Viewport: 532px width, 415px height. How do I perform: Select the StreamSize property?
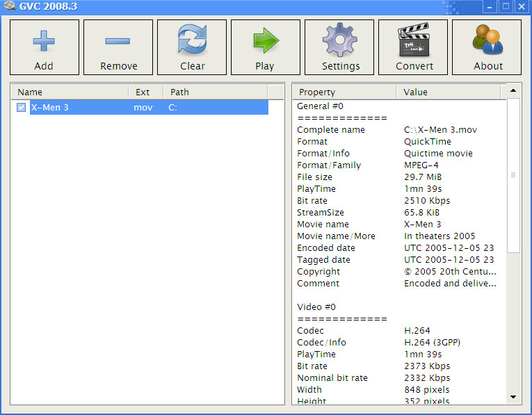[321, 213]
